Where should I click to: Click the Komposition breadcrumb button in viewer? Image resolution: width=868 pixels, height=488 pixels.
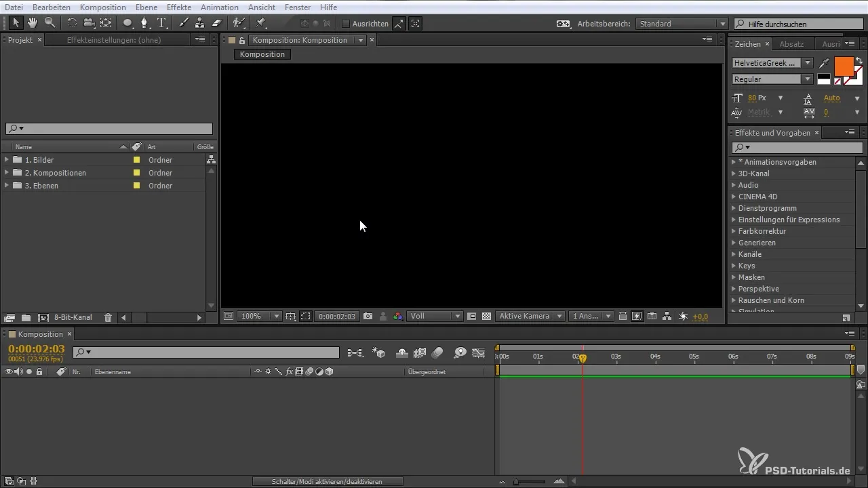click(x=262, y=54)
